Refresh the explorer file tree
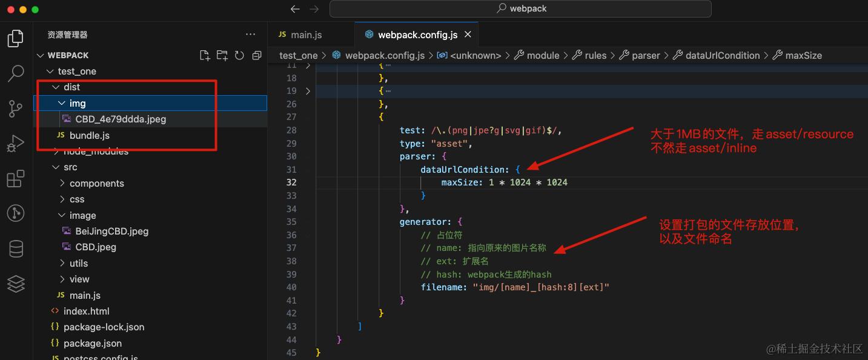This screenshot has width=868, height=360. 239,55
